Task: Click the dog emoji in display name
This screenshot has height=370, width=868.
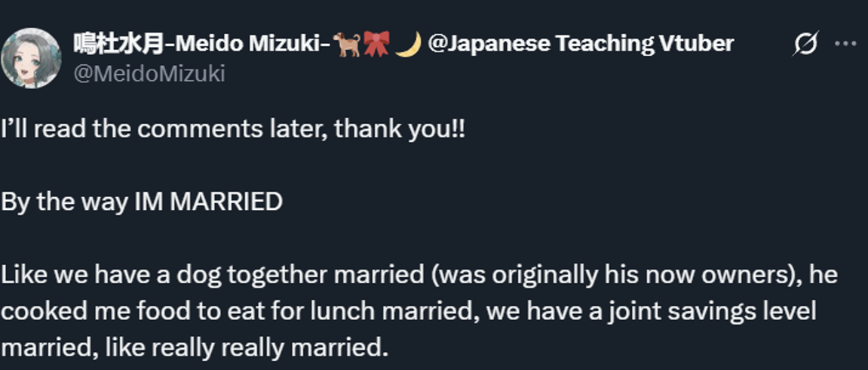Action: [346, 44]
